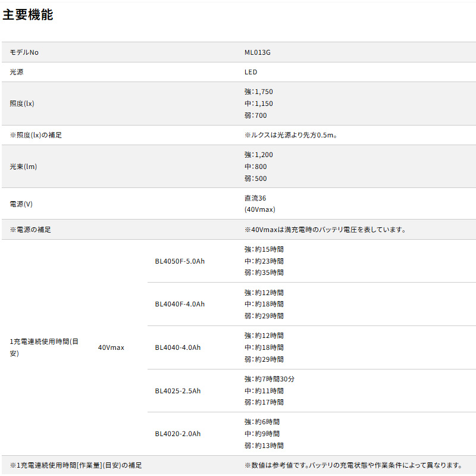476x476 pixels.
Task: Click the 40Vmax battery voltage explanation note
Action: point(325,229)
